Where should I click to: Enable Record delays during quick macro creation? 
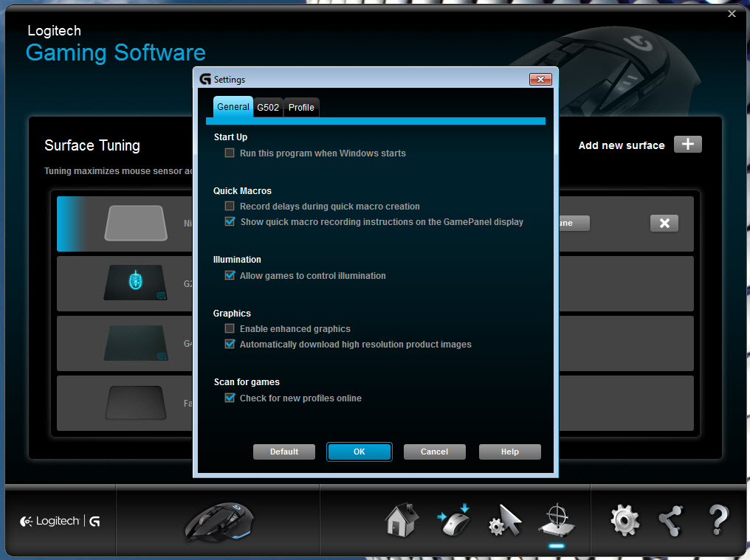[x=230, y=206]
